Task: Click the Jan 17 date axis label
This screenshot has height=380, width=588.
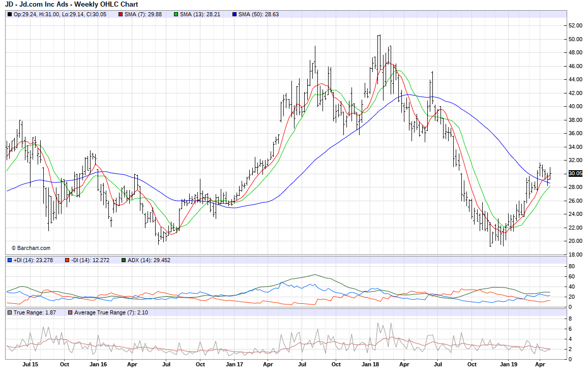Action: 234,364
